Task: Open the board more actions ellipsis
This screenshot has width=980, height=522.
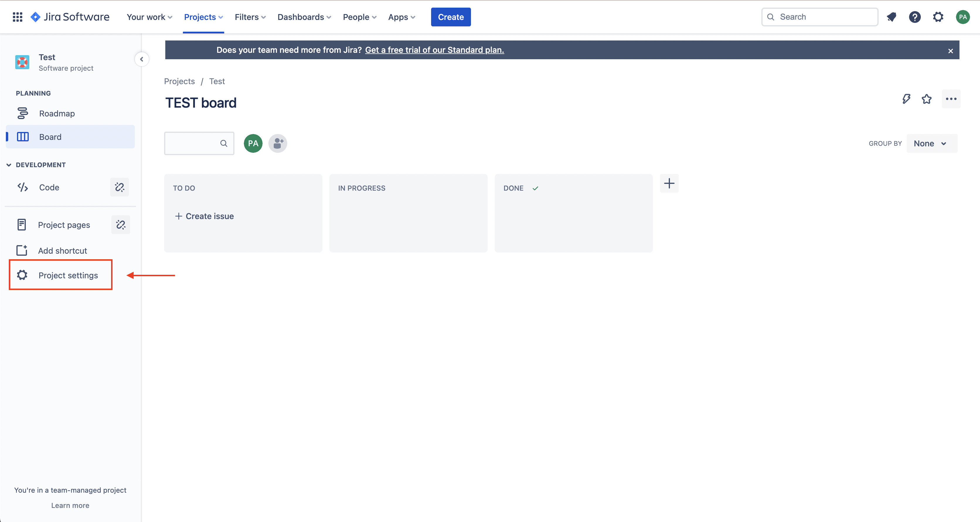Action: tap(951, 99)
